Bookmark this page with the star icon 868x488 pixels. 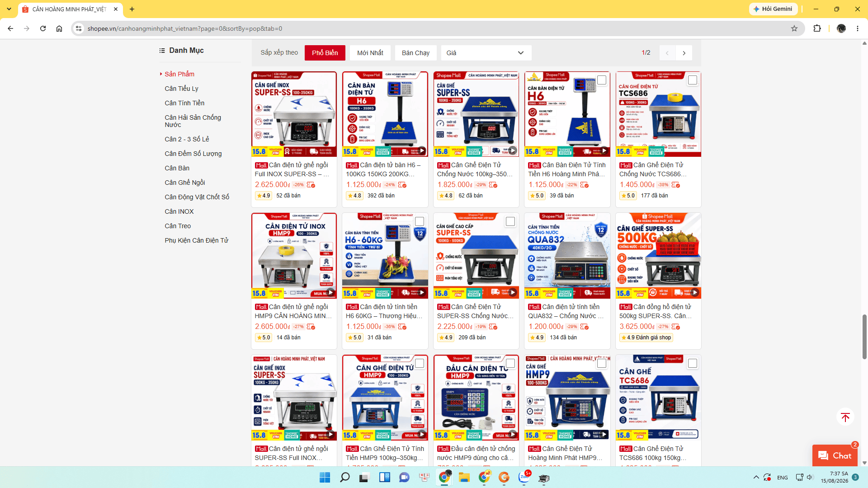click(x=794, y=28)
